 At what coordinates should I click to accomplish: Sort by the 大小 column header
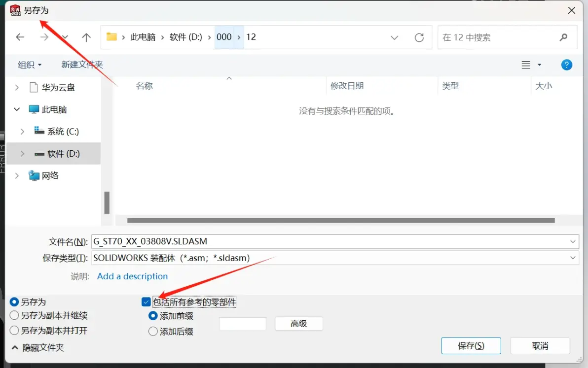tap(544, 86)
